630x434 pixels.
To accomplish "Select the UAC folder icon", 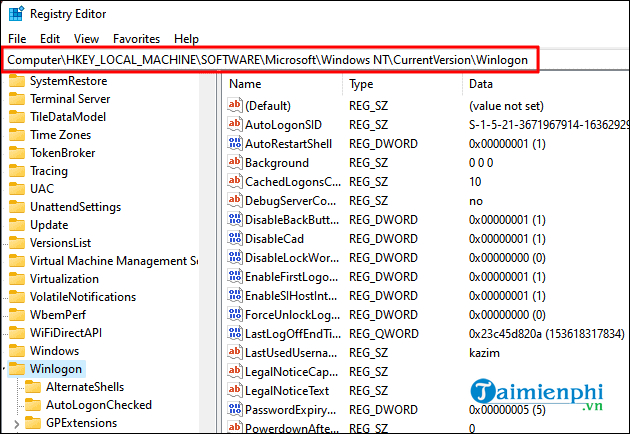I will (x=17, y=189).
